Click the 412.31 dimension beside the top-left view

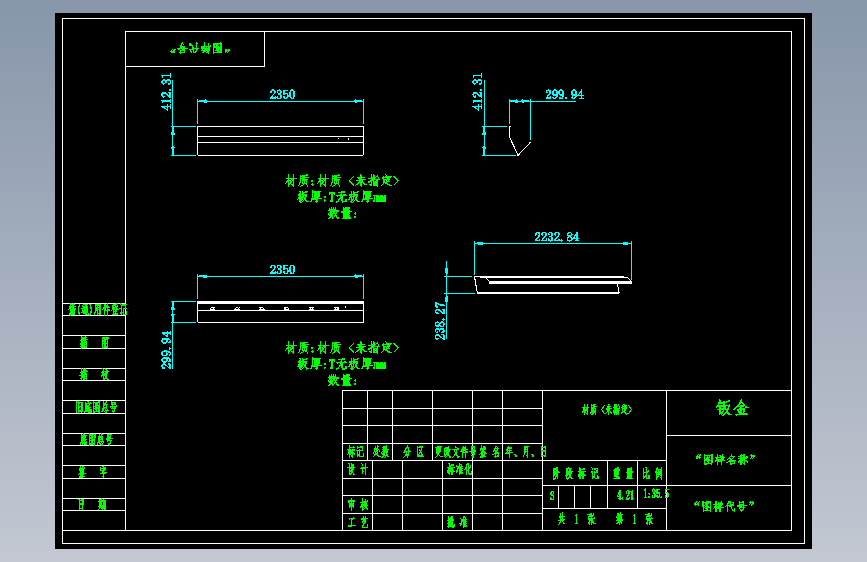(166, 92)
